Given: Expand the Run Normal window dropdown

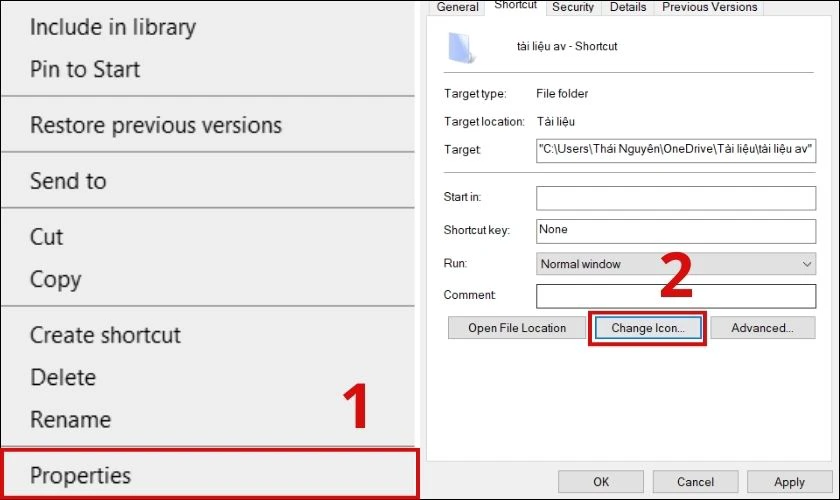Looking at the screenshot, I should pyautogui.click(x=676, y=264).
